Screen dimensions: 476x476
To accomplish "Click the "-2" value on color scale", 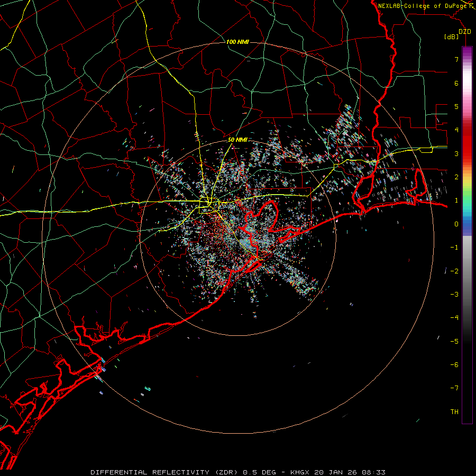I will tap(454, 271).
